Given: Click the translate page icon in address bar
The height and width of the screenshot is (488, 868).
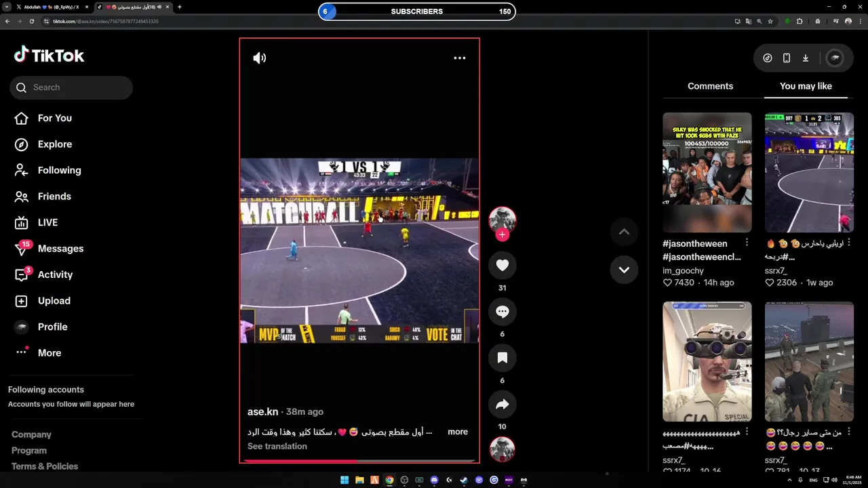Looking at the screenshot, I should click(748, 21).
